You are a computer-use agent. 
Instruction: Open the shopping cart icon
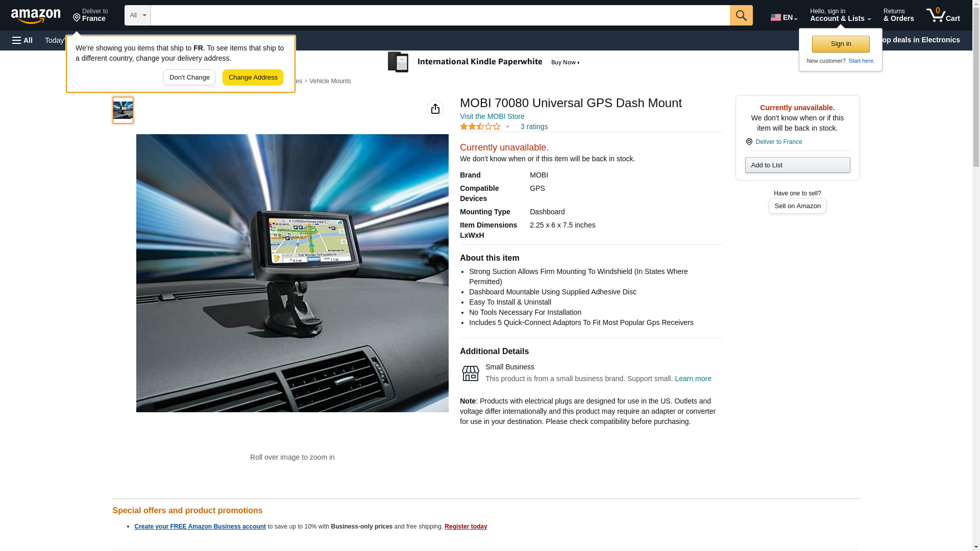(943, 15)
